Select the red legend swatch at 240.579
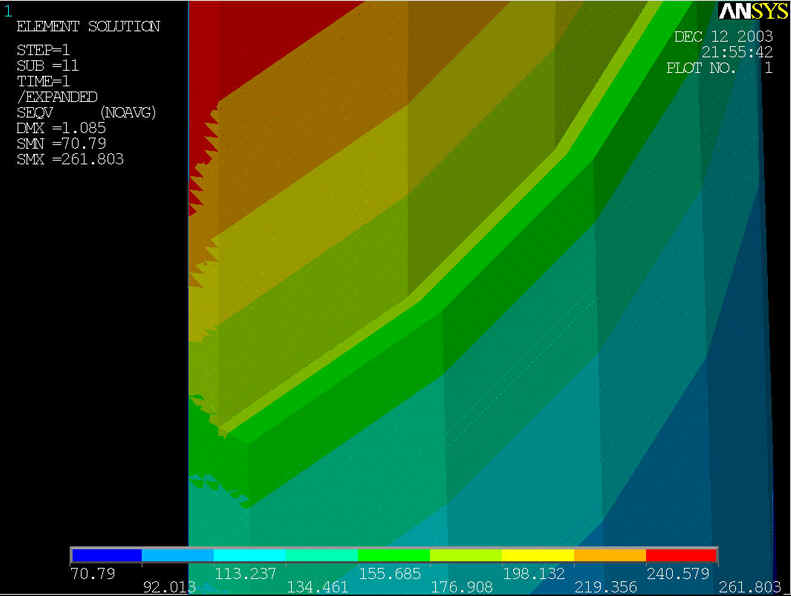 point(682,555)
